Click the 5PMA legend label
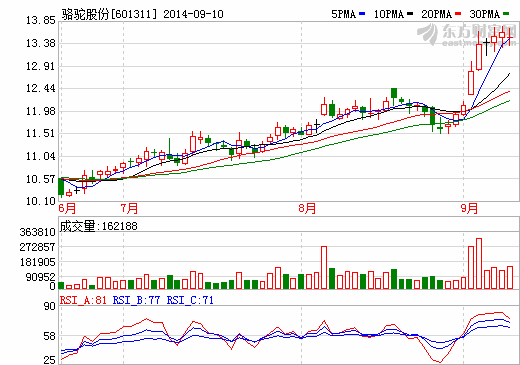The width and height of the screenshot is (520, 365). tap(343, 14)
